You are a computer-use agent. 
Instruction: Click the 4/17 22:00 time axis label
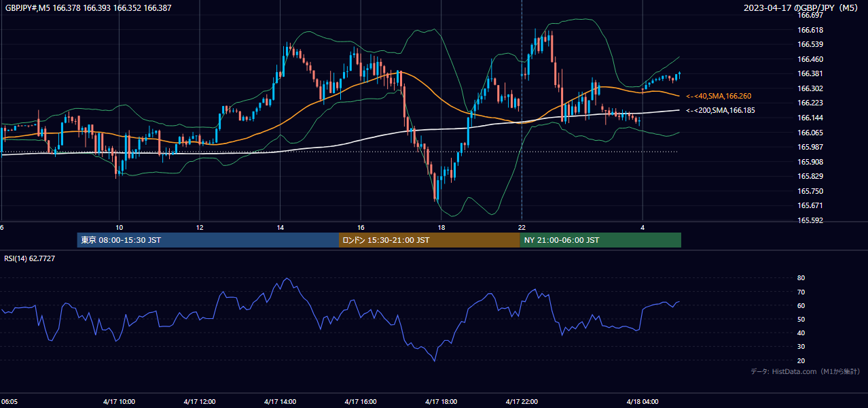[522, 402]
